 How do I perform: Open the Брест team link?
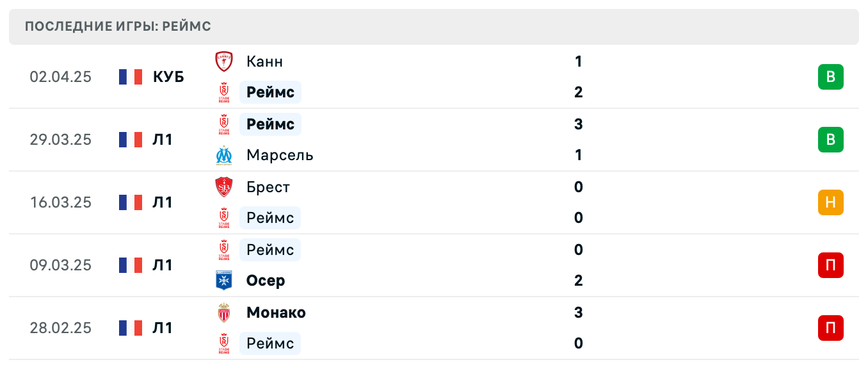pos(268,187)
